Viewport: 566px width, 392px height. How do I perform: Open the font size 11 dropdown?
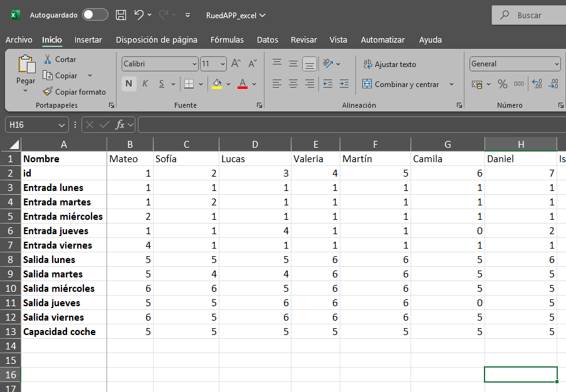point(223,64)
